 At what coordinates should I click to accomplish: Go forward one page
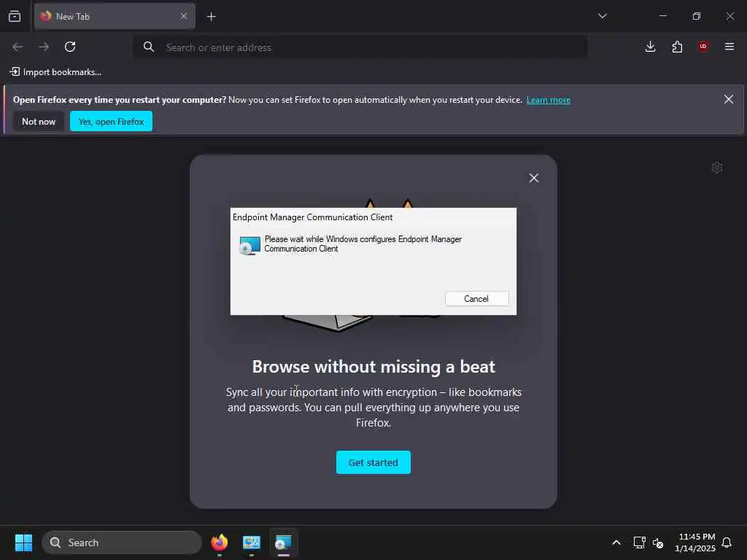[44, 47]
